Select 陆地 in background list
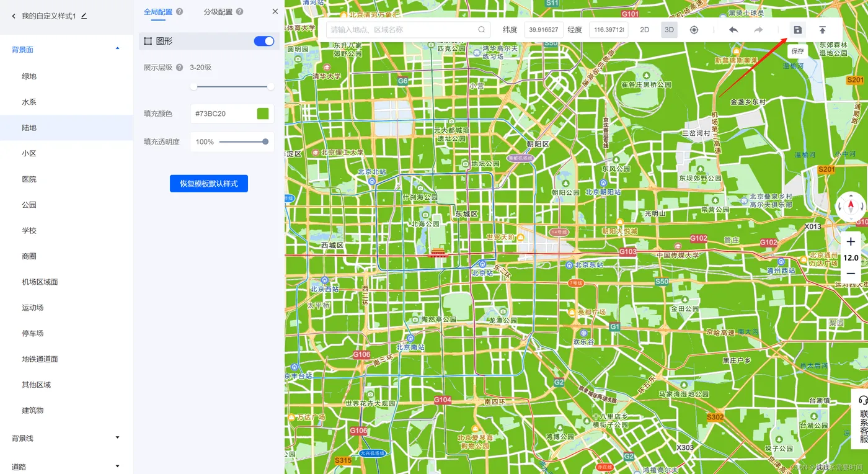The width and height of the screenshot is (868, 474). (x=66, y=128)
